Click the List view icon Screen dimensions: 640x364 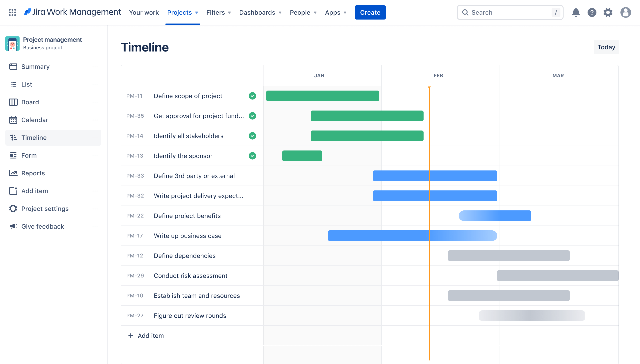click(14, 84)
